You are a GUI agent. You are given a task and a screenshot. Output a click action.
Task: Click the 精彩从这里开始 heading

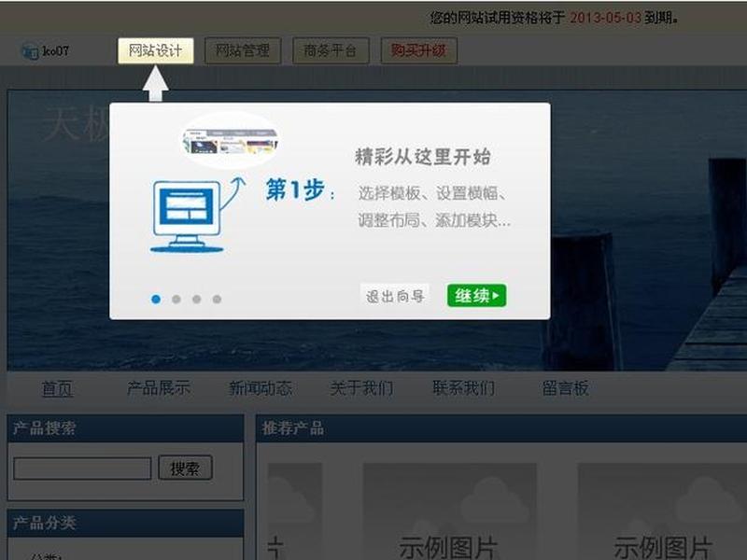click(423, 157)
